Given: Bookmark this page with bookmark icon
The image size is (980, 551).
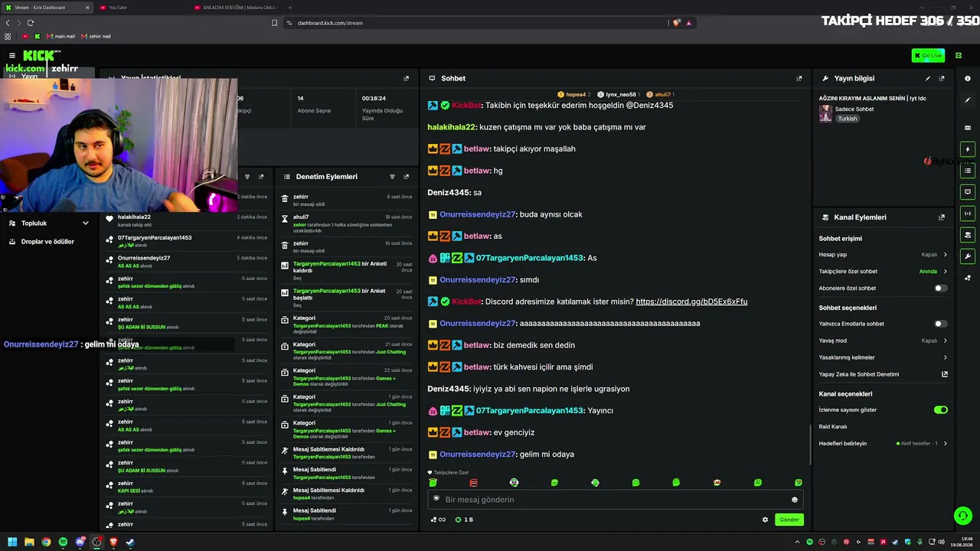Looking at the screenshot, I should (274, 23).
